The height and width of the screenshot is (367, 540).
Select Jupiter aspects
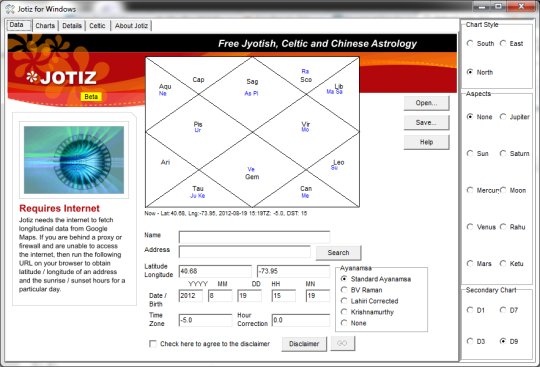pos(515,117)
